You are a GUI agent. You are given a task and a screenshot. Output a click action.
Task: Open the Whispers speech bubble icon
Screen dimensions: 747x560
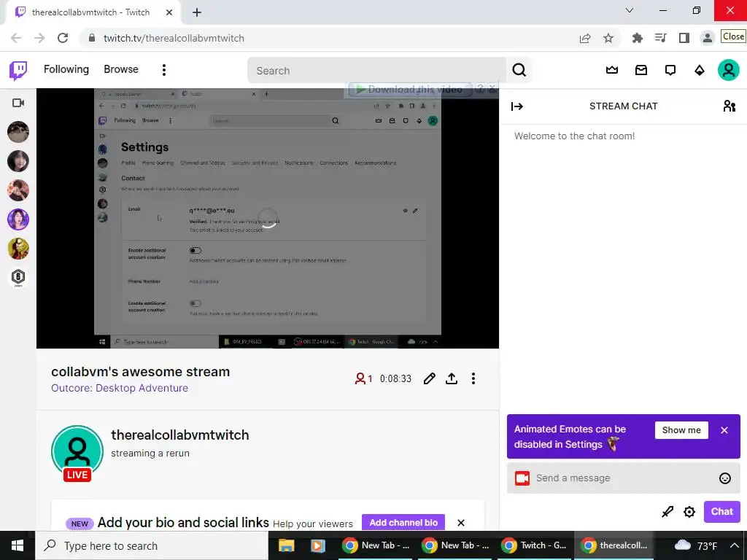[670, 71]
